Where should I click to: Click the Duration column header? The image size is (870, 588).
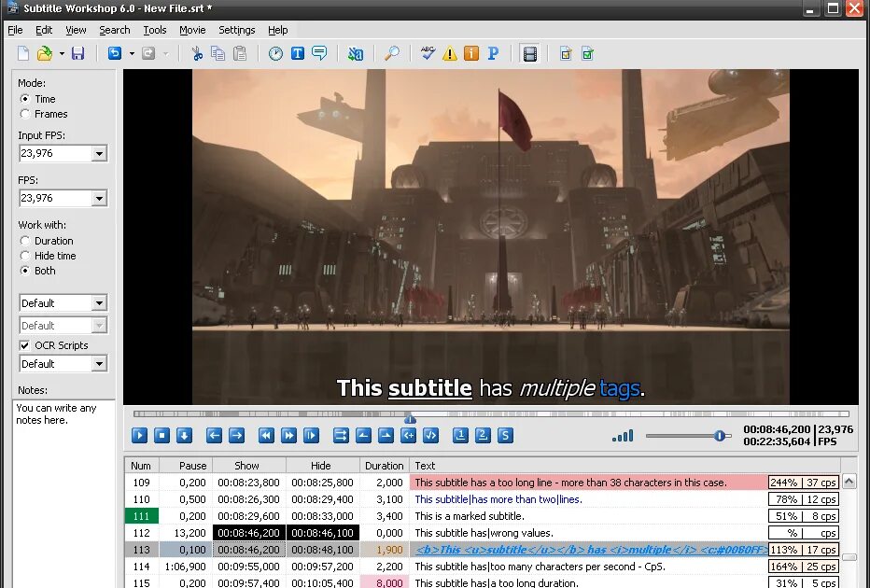(x=384, y=466)
